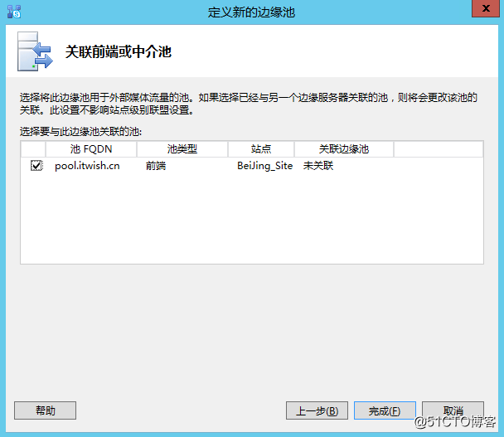Click the 站点 column header
This screenshot has width=504, height=437.
(261, 149)
